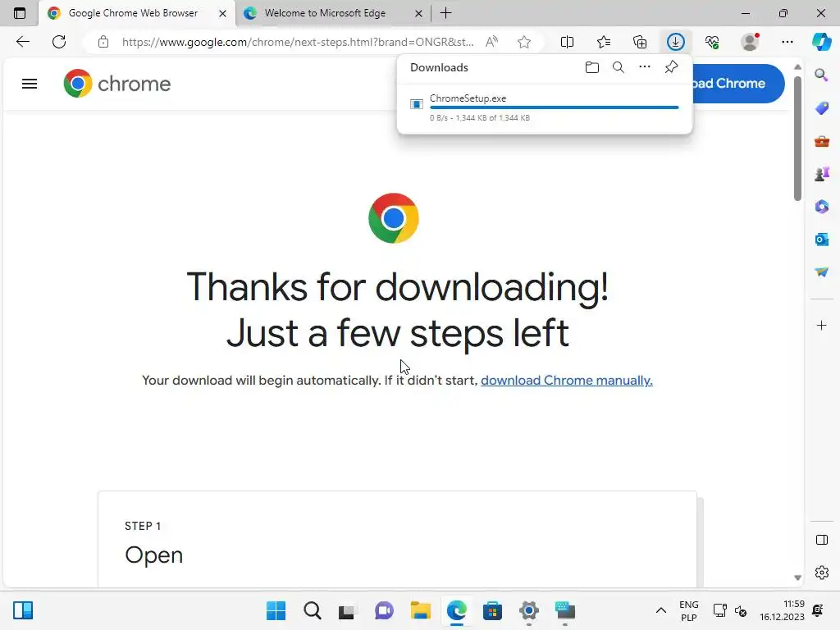Image resolution: width=840 pixels, height=630 pixels.
Task: Close the Google Chrome Web Browser tab
Action: (222, 13)
